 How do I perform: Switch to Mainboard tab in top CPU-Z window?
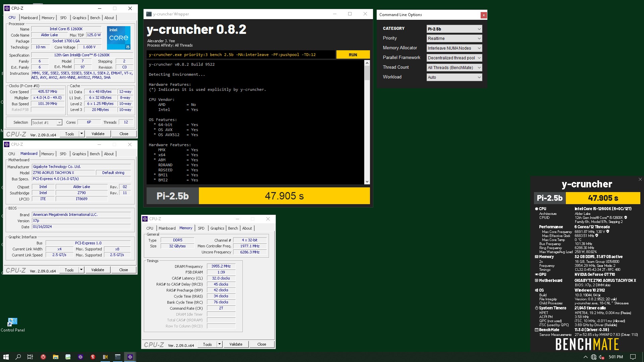coord(30,18)
